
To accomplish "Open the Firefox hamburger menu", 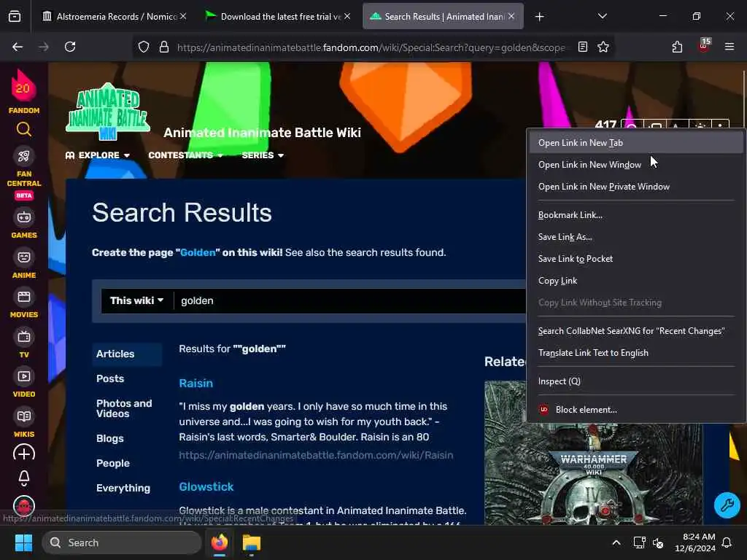I will [729, 47].
